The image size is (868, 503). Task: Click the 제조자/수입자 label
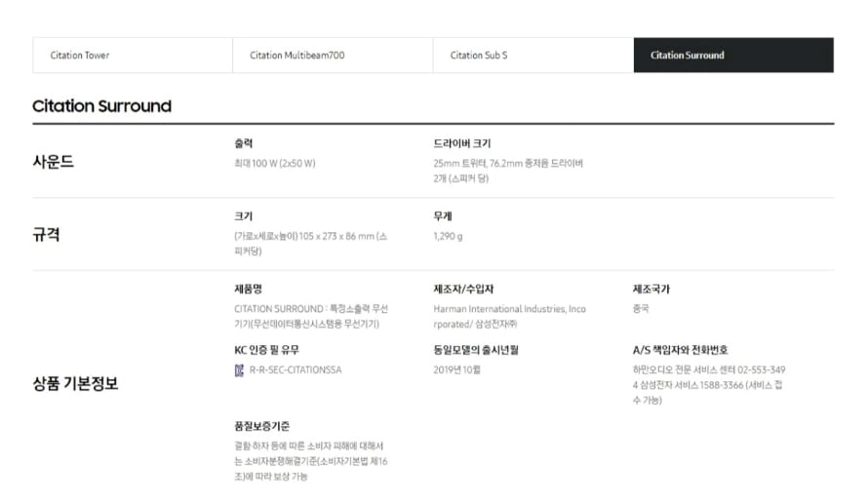(x=463, y=290)
